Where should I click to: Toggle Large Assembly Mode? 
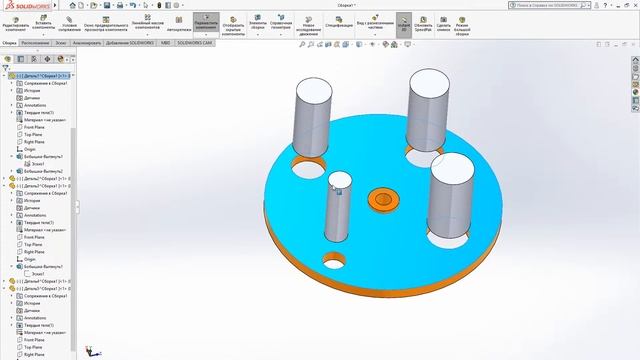click(x=462, y=27)
